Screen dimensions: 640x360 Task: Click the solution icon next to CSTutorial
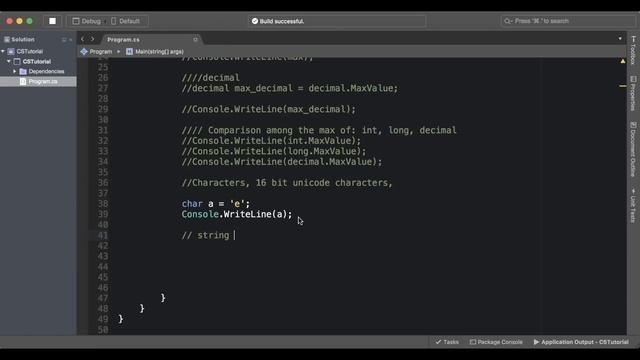(x=11, y=51)
